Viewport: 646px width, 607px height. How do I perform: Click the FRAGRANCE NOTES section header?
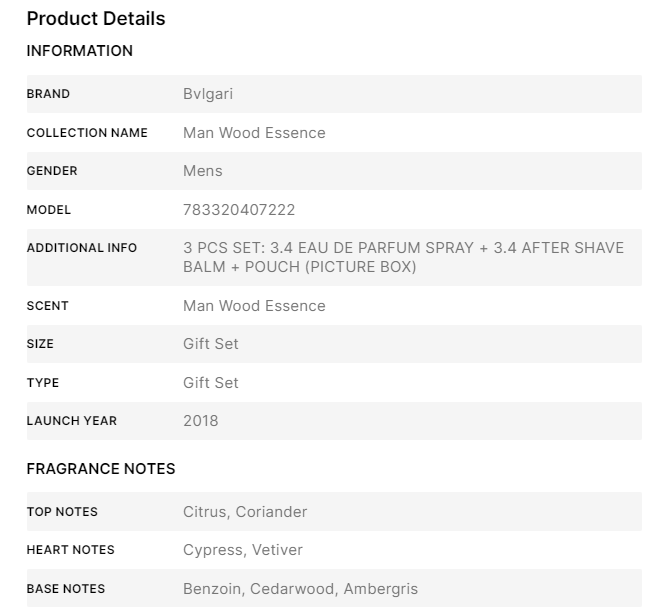(101, 469)
